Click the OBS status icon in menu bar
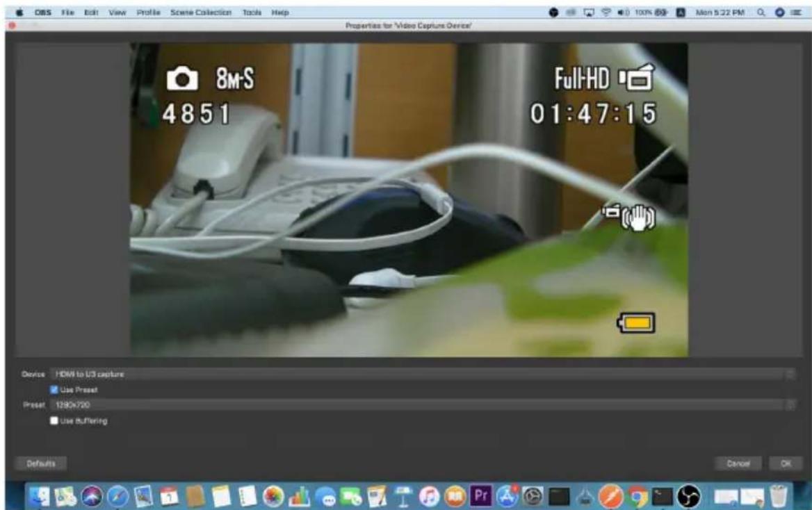Screen dimensions: 812x510 coord(553,13)
